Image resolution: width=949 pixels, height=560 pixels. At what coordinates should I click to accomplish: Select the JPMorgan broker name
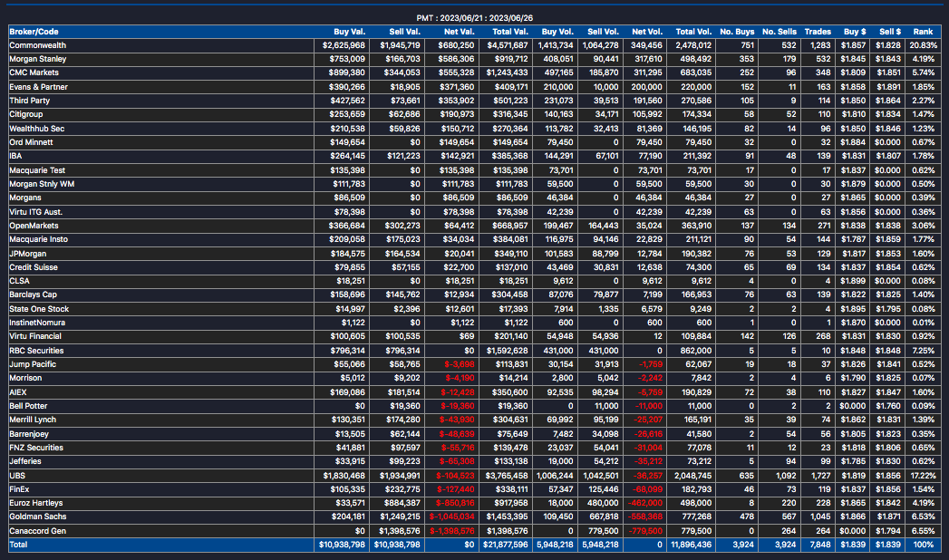pyautogui.click(x=28, y=254)
